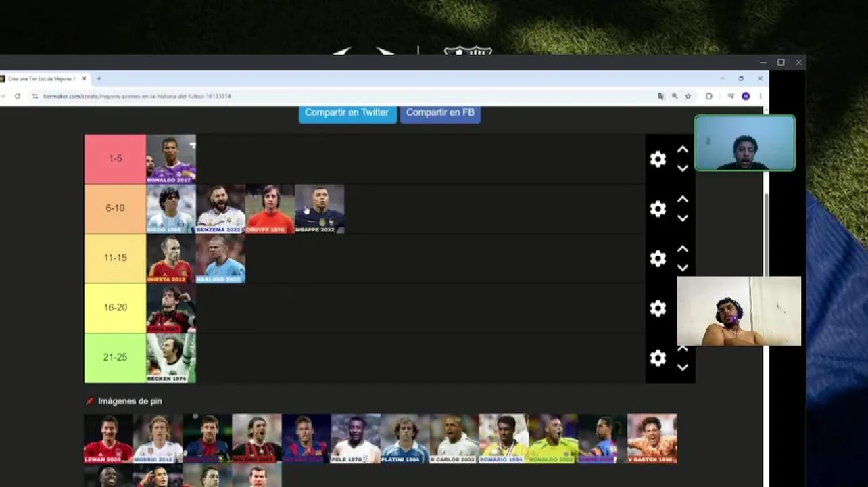
Task: Click the 11-15 tier label
Action: pos(115,258)
